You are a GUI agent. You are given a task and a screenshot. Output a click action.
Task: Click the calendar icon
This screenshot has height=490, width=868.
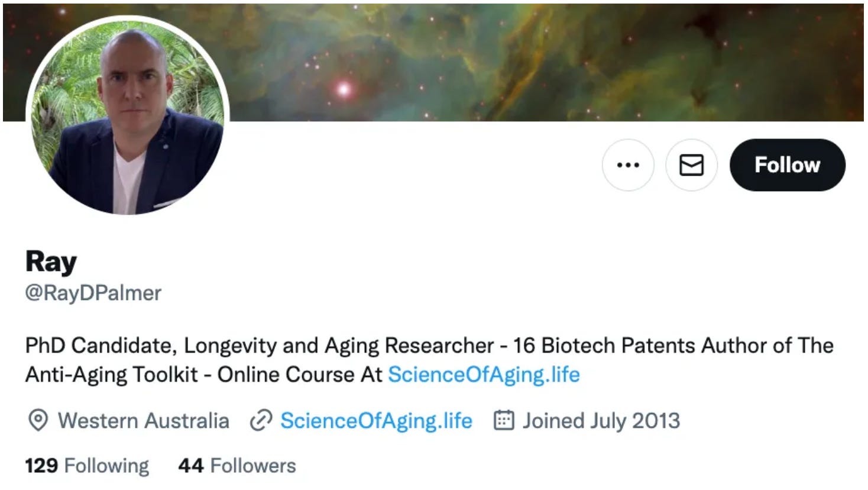tap(503, 420)
